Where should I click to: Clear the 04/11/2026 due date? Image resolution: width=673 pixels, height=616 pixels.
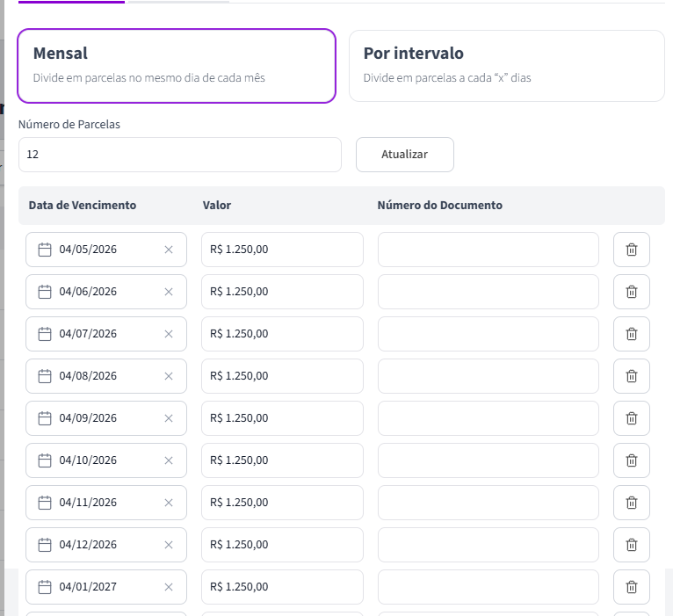pos(169,503)
